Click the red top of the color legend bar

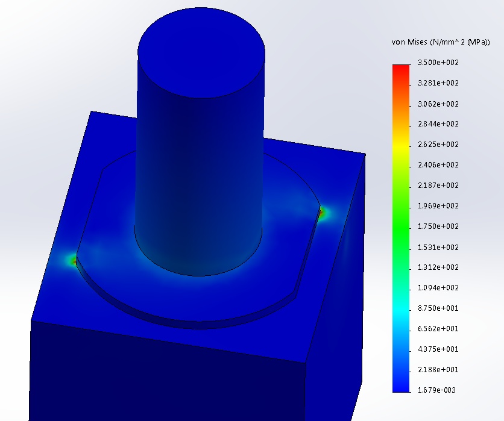click(401, 69)
